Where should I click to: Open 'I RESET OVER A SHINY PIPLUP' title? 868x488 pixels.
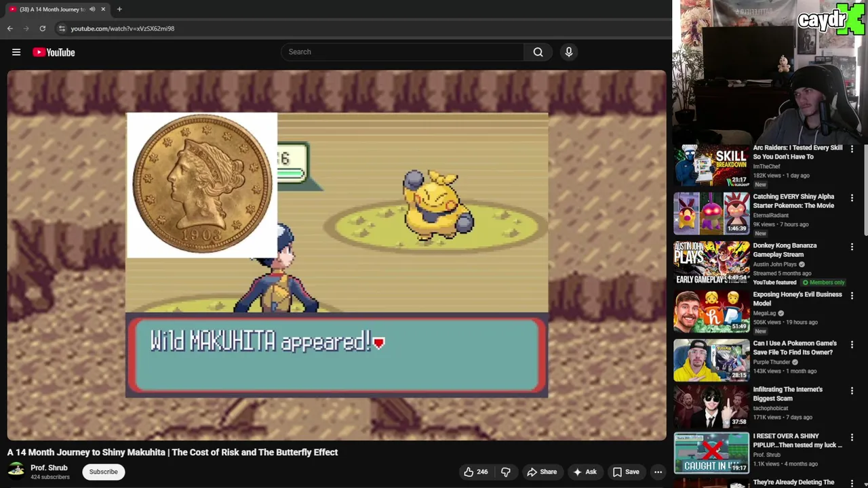[797, 441]
